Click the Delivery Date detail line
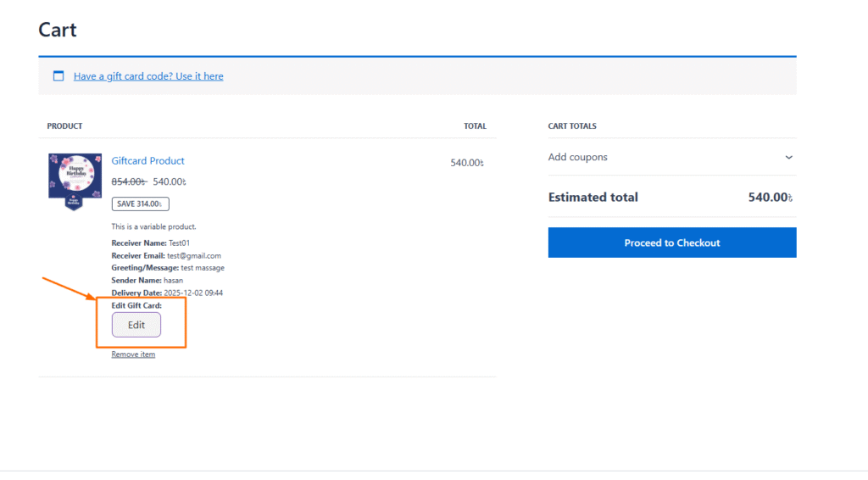The height and width of the screenshot is (480, 868). click(x=167, y=293)
